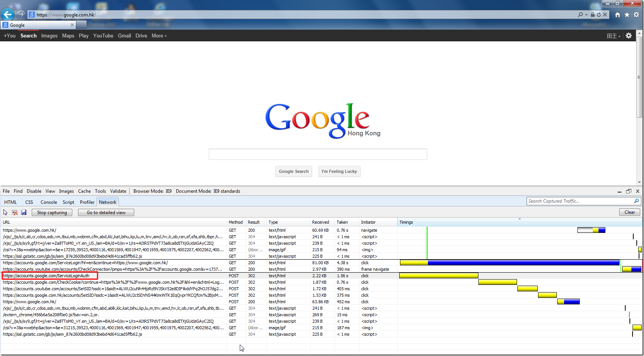Click the Stop capturing button
The height and width of the screenshot is (356, 644).
point(52,213)
